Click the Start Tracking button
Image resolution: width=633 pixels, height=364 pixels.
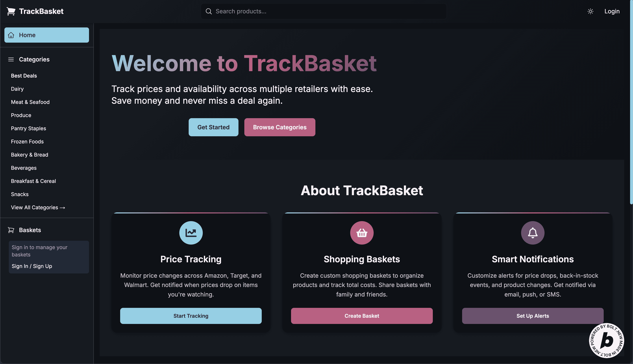[x=191, y=316]
